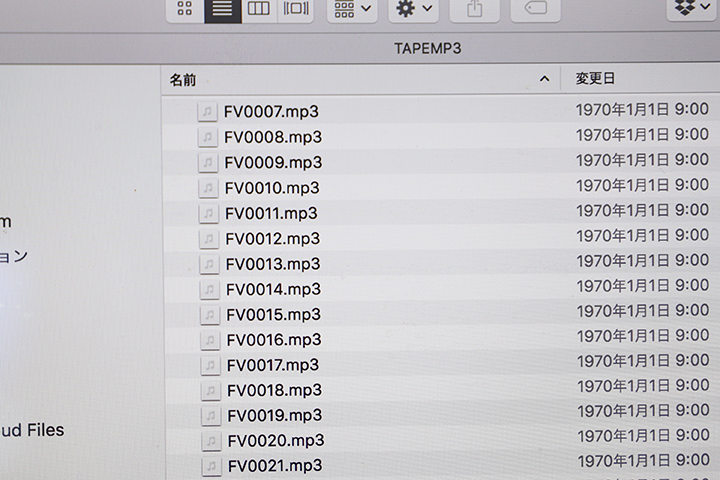Click the modified date of FV0013.mp3
Viewport: 720px width, 480px height.
tap(643, 261)
